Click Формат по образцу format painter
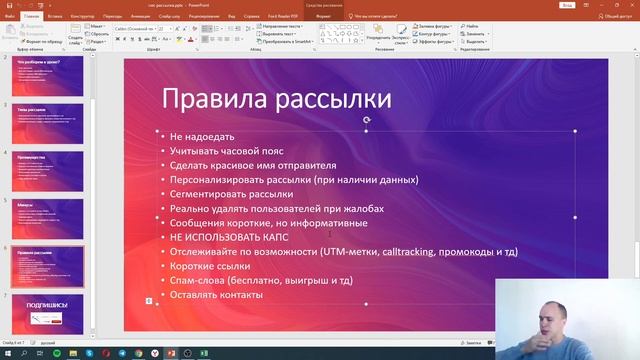640x360 pixels. [42, 42]
